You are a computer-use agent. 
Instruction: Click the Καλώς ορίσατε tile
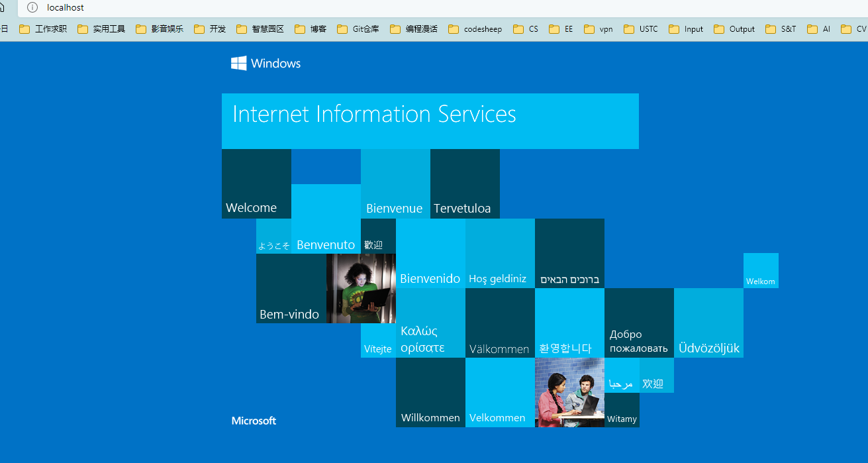pyautogui.click(x=430, y=323)
